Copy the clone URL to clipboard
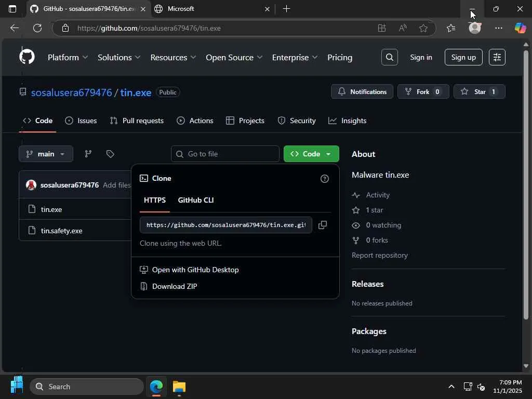Screen dimensions: 532x399 (x=323, y=225)
